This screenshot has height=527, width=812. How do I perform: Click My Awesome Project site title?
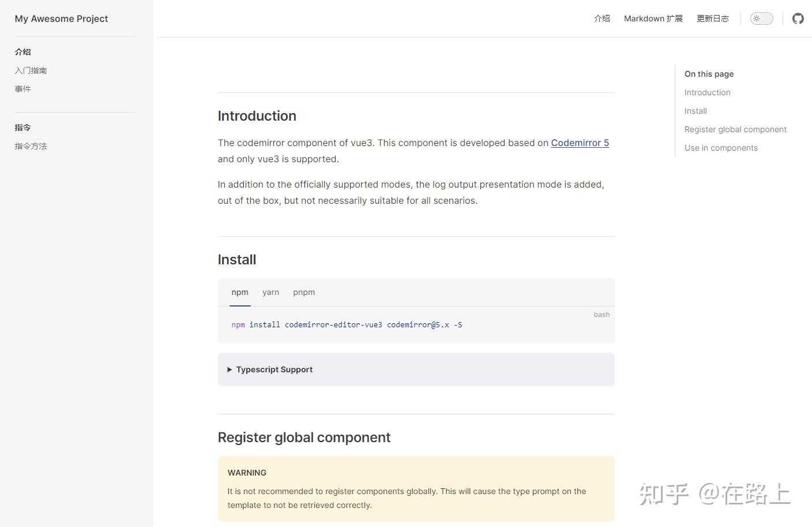coord(61,18)
